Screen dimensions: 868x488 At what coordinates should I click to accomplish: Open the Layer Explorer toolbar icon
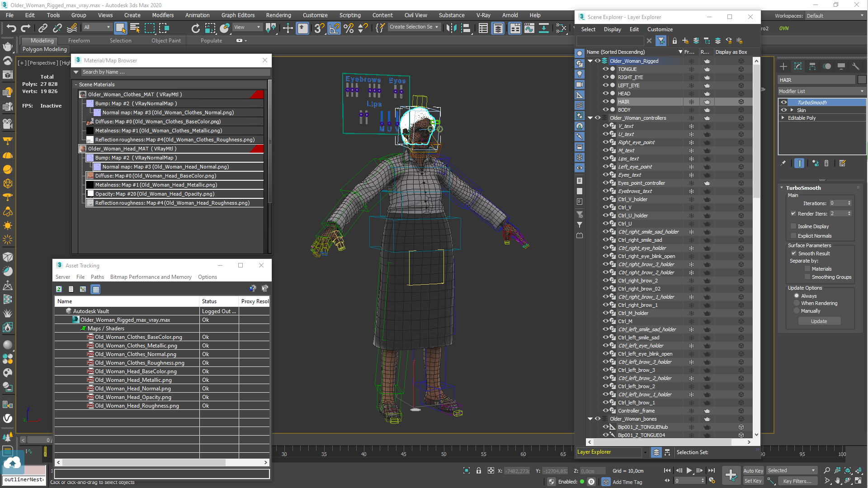[498, 28]
